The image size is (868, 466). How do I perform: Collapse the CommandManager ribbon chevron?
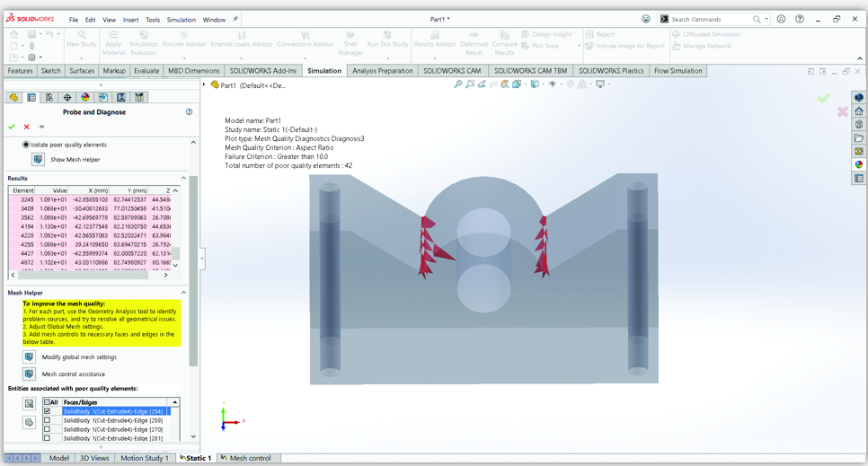[860, 58]
